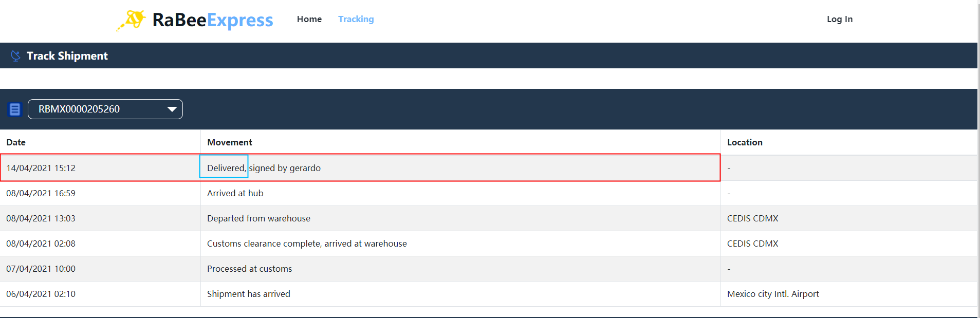Image resolution: width=980 pixels, height=318 pixels.
Task: Click the Departed from warehouse entry
Action: pyautogui.click(x=258, y=218)
